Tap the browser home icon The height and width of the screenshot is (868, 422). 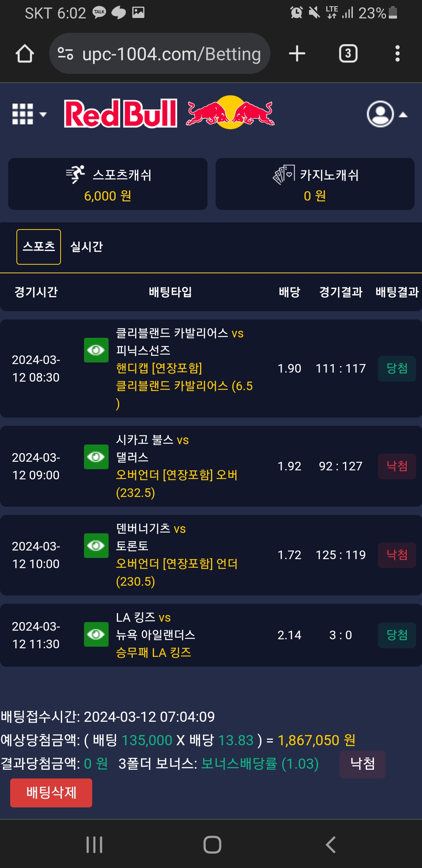[x=25, y=54]
